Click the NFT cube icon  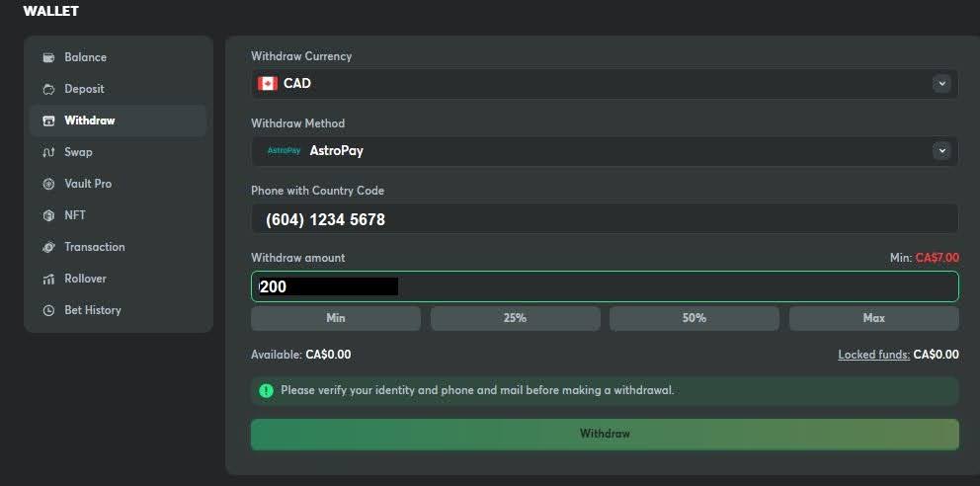[48, 215]
